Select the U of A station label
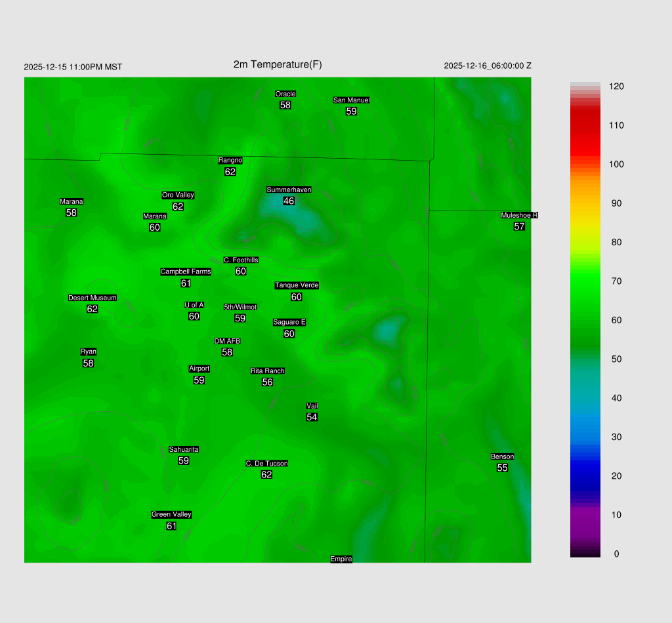 194,305
